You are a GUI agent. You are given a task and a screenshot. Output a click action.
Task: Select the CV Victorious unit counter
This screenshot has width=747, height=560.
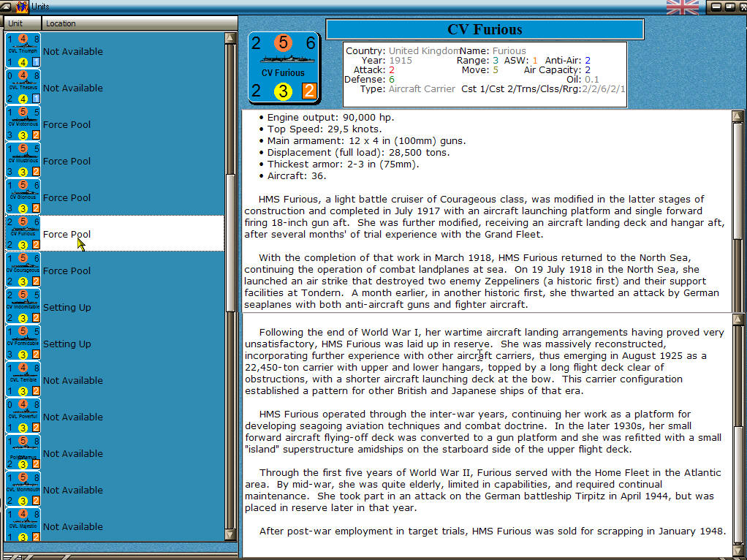click(23, 124)
